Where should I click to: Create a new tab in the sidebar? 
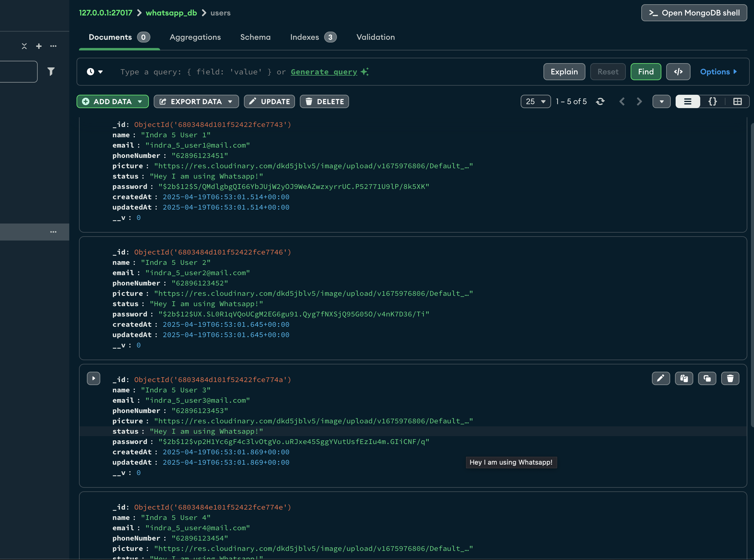click(39, 46)
